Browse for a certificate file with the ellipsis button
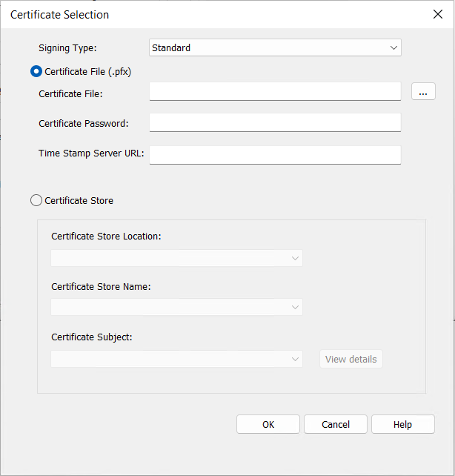The width and height of the screenshot is (455, 476). pyautogui.click(x=423, y=92)
